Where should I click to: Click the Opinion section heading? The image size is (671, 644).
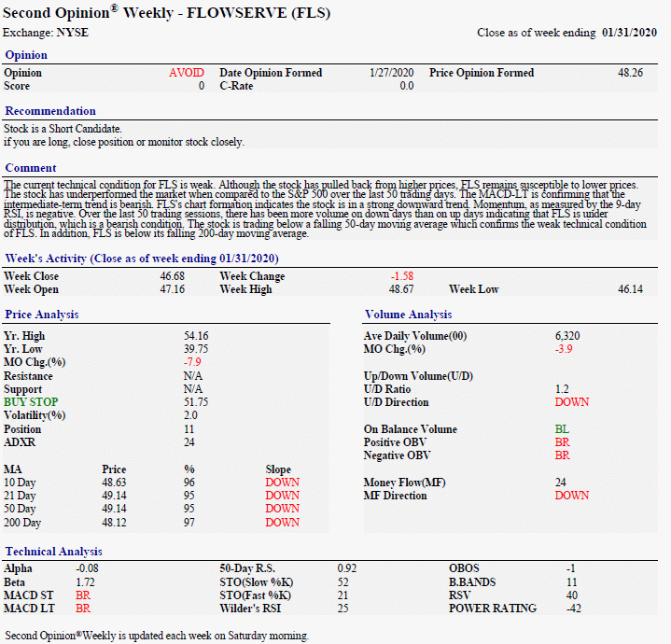pos(26,55)
